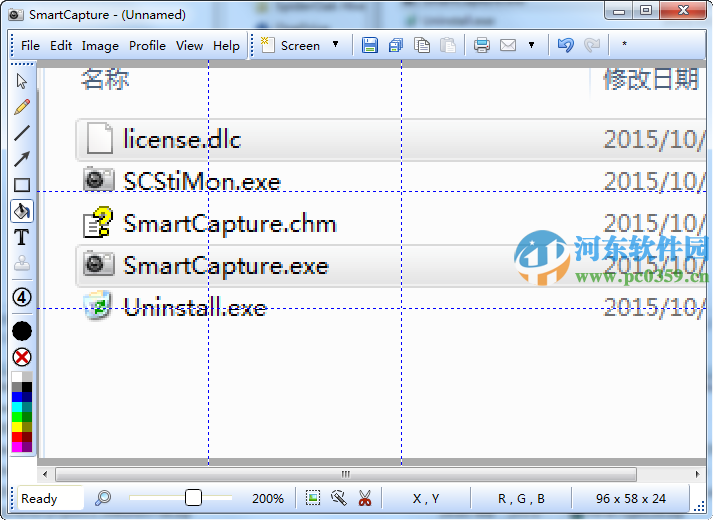
Task: Open the File menu
Action: (30, 46)
